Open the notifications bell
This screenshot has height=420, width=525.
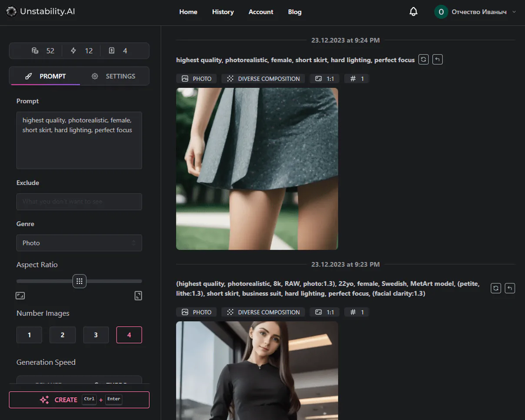(x=414, y=12)
